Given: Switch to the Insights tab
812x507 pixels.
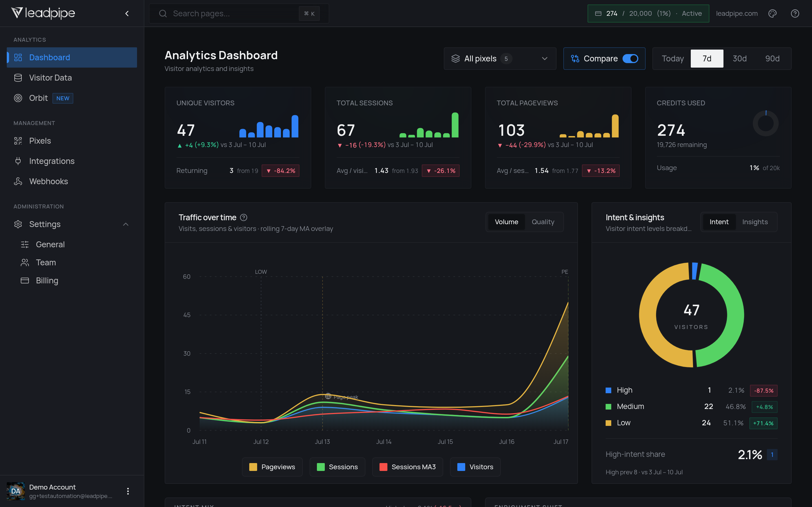Looking at the screenshot, I should [x=755, y=222].
